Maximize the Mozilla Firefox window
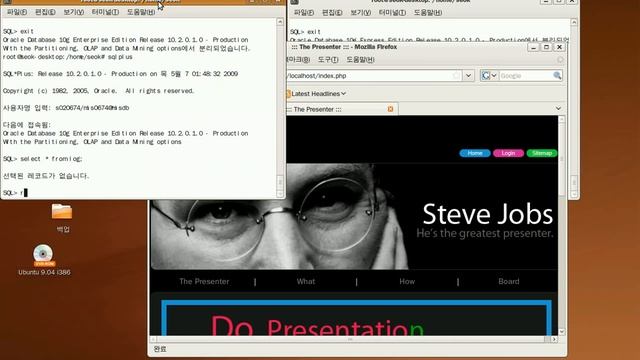This screenshot has height=360, width=640. coord(547,47)
